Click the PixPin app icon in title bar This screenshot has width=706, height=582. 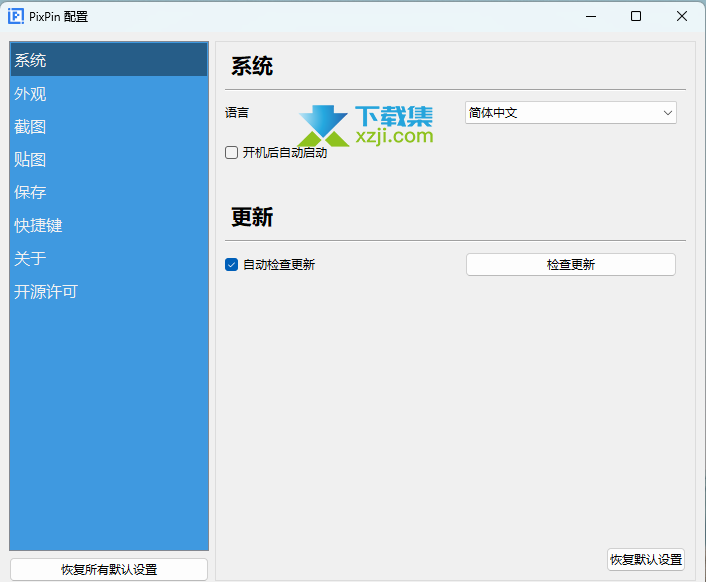(16, 17)
